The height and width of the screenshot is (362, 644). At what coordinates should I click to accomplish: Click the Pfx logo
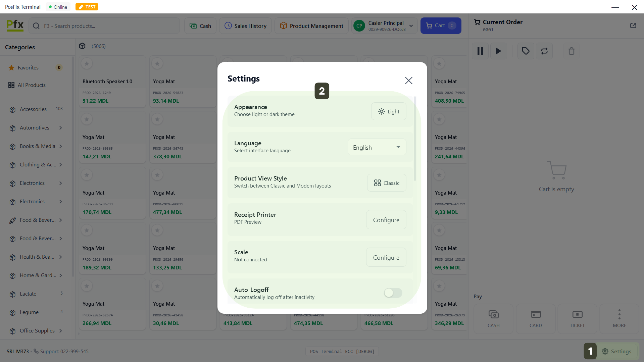[x=15, y=25]
